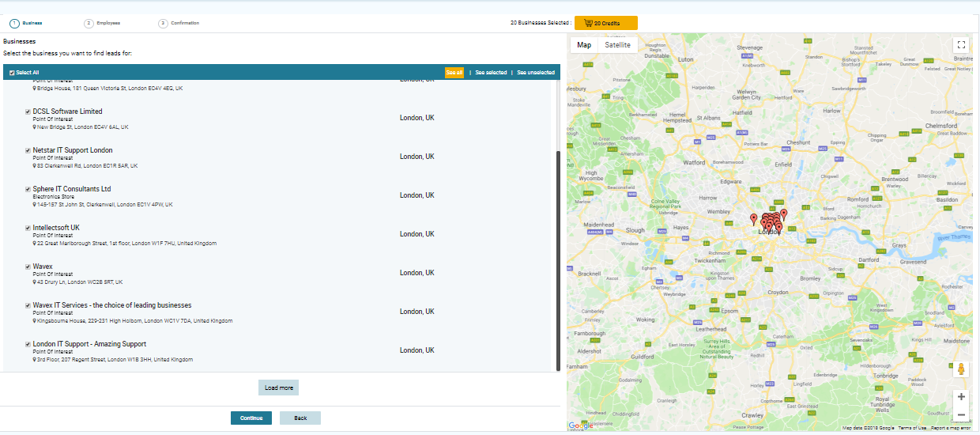Click London IT Support - Amazing Support name
980x435 pixels.
tap(89, 344)
